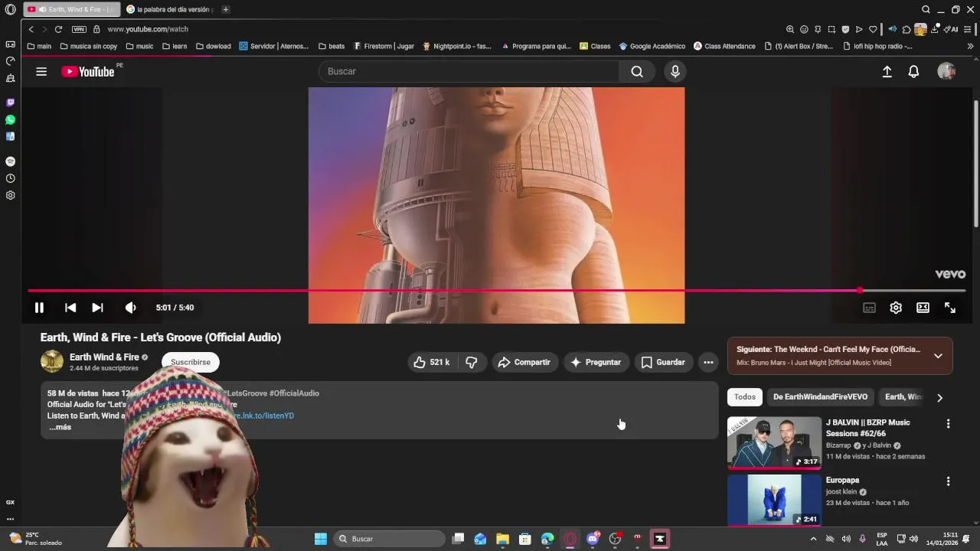Switch the player to fullscreen
This screenshot has height=551, width=980.
950,308
